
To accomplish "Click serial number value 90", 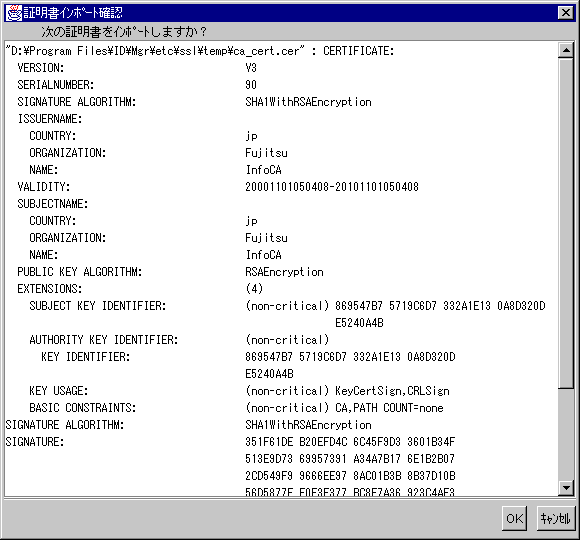I will [x=251, y=85].
